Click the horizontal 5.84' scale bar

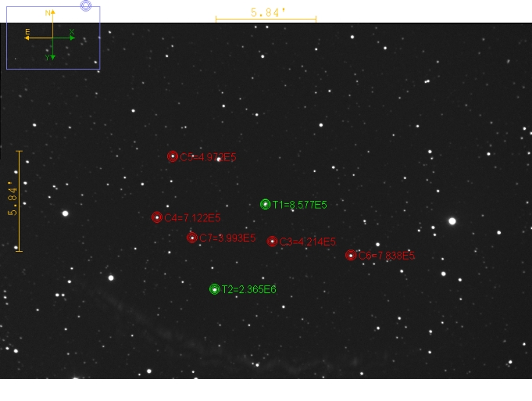pyautogui.click(x=266, y=19)
